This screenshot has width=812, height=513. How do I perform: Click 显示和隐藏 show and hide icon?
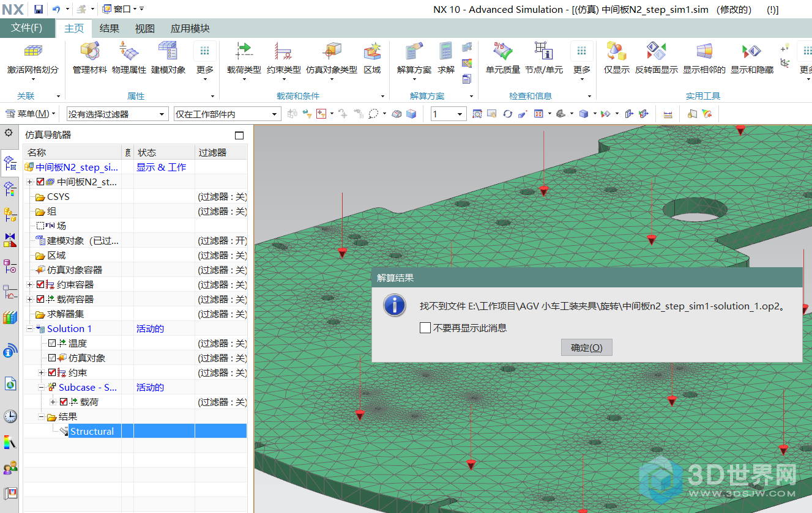751,53
